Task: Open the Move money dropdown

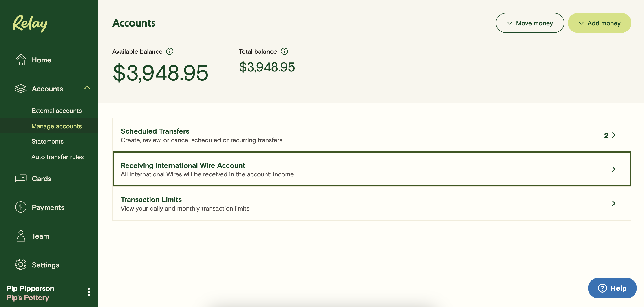Action: coord(530,23)
